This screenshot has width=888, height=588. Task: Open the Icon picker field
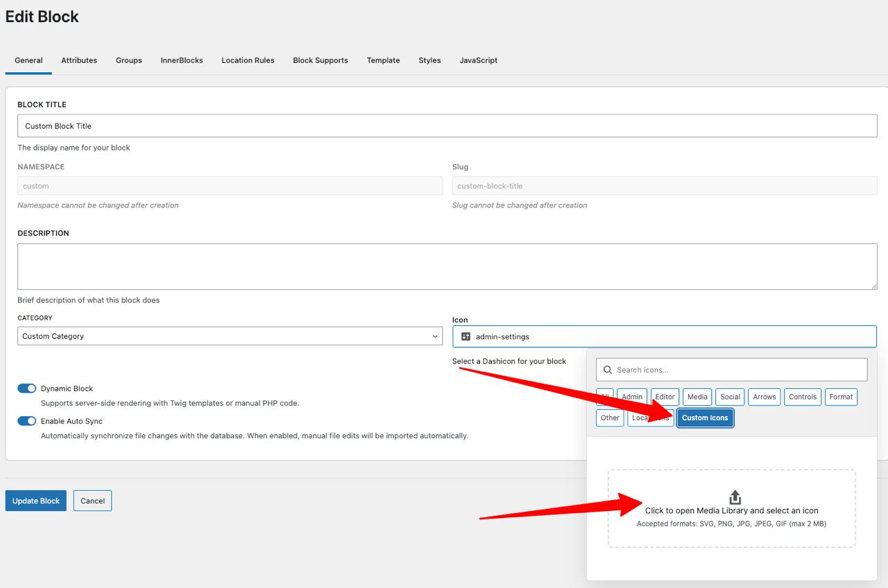[665, 336]
